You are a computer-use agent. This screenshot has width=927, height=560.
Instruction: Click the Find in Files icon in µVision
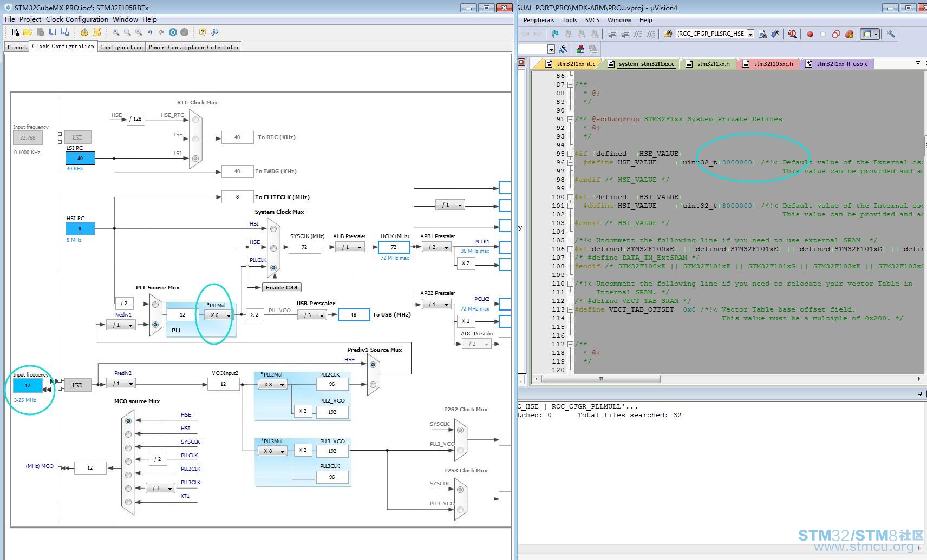click(x=668, y=34)
